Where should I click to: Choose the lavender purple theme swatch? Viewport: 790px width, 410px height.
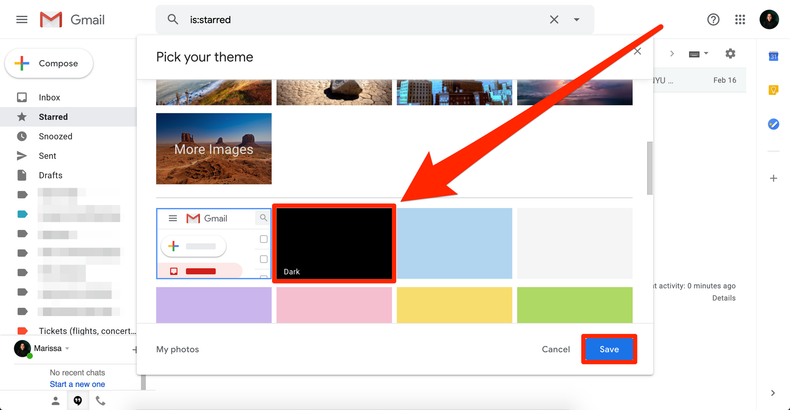(213, 304)
